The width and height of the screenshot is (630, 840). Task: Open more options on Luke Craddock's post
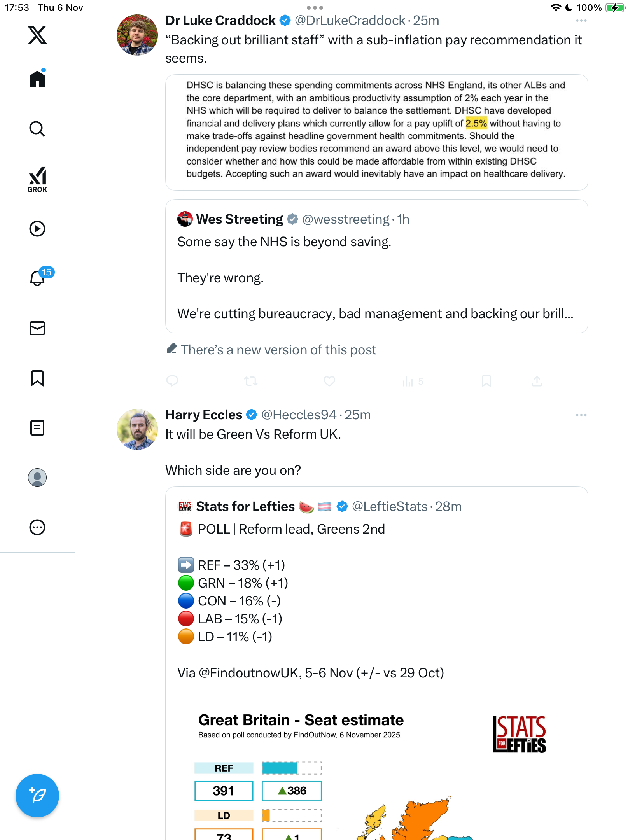581,21
